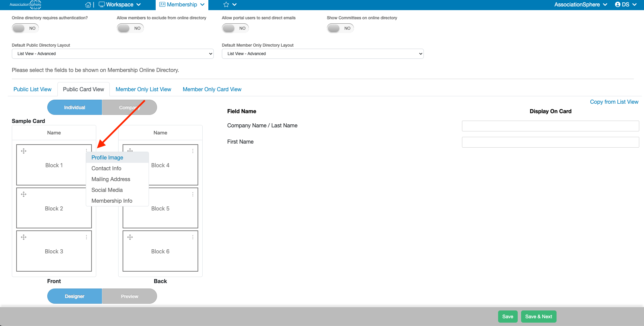Click the Save & Next button
The height and width of the screenshot is (326, 644).
[x=539, y=317]
